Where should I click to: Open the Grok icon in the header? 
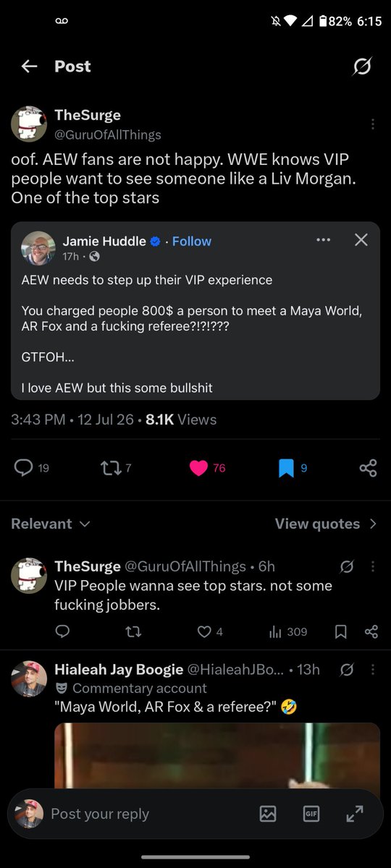point(362,67)
